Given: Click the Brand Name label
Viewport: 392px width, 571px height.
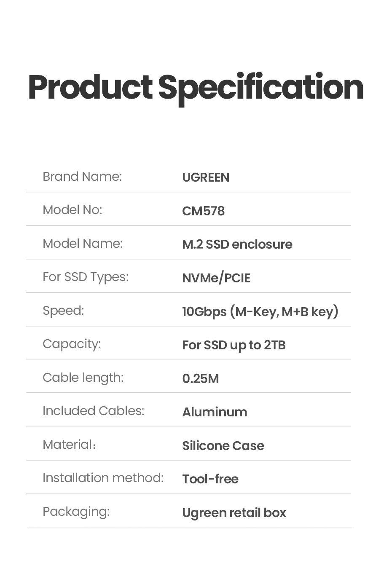Looking at the screenshot, I should pyautogui.click(x=82, y=177).
